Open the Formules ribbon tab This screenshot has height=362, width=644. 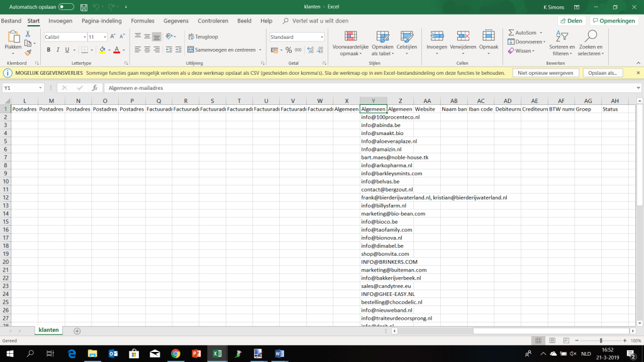pos(142,21)
